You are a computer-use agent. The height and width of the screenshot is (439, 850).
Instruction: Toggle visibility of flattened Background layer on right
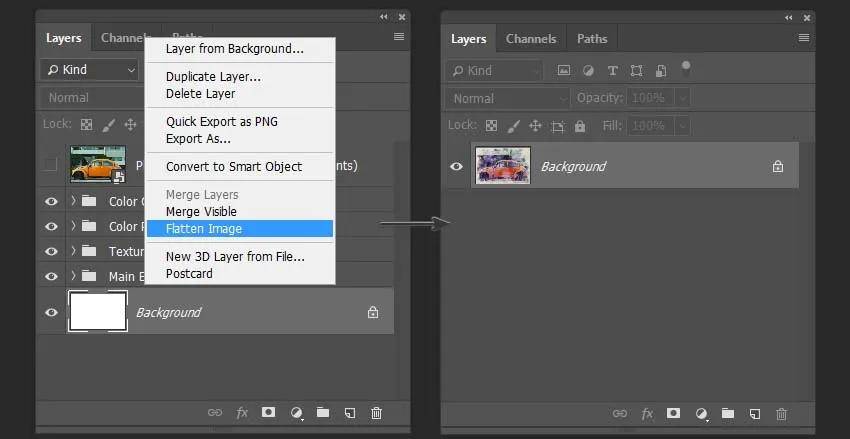click(x=456, y=166)
